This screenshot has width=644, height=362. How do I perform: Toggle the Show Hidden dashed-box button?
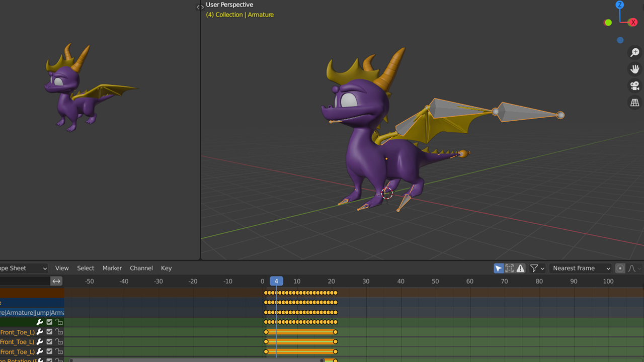click(510, 268)
